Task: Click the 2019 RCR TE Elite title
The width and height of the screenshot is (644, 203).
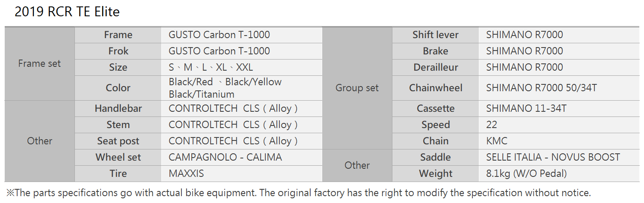Action: pos(67,12)
